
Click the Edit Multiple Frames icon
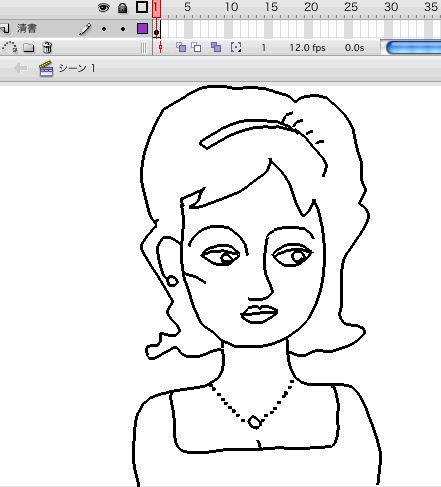216,47
